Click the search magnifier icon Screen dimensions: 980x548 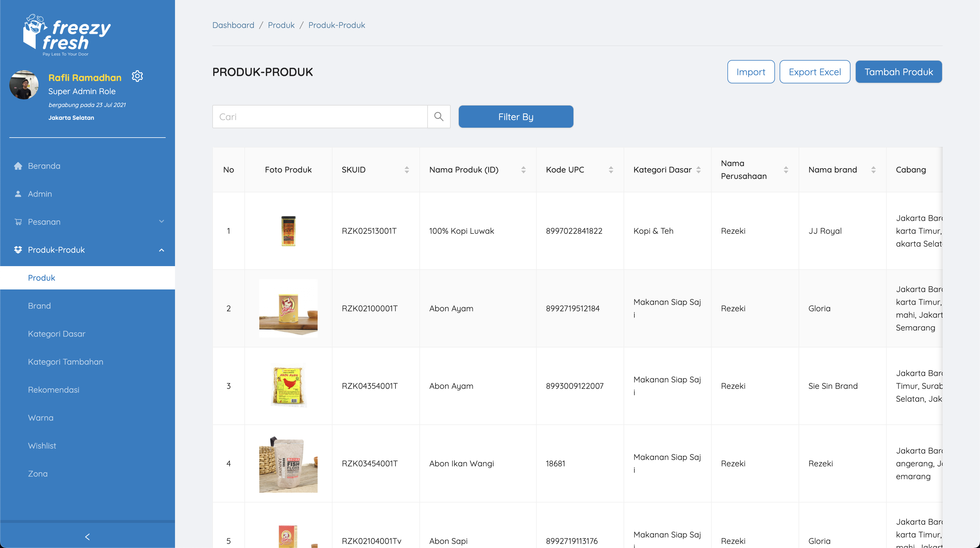click(x=439, y=117)
